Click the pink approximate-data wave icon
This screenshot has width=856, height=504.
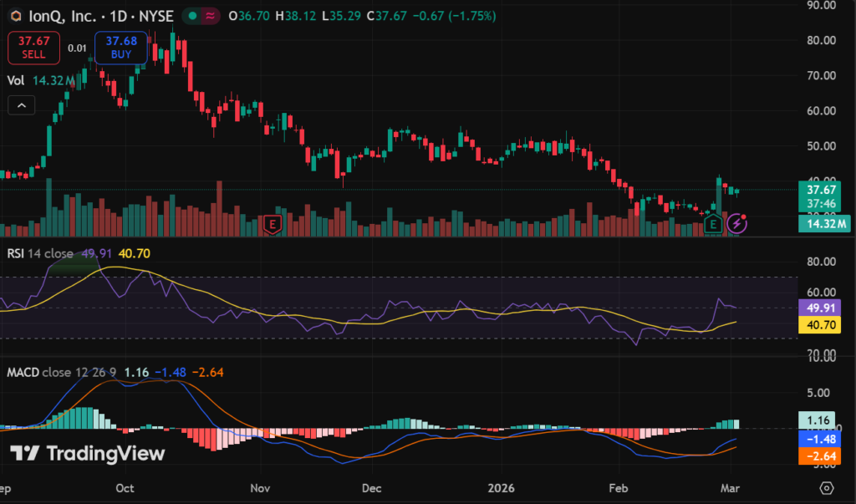coord(211,16)
